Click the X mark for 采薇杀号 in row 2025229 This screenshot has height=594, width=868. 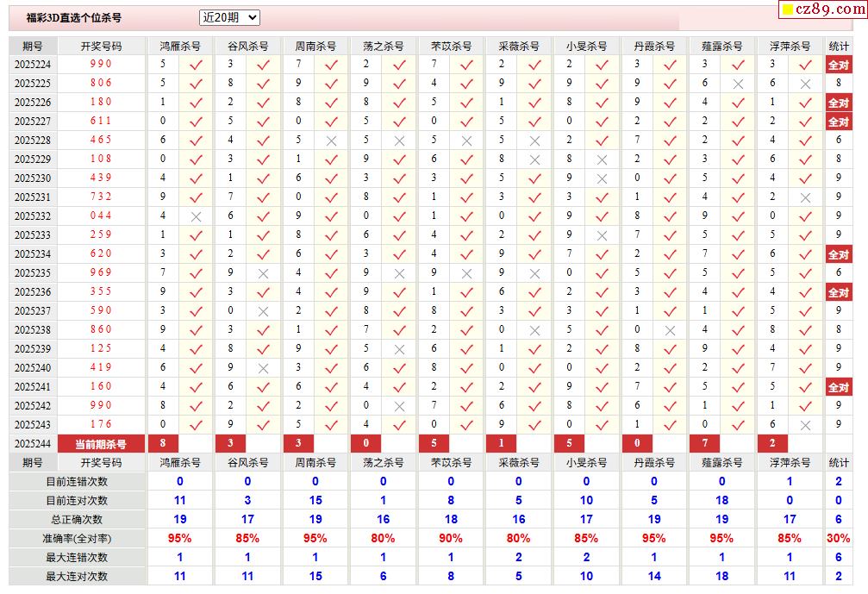tap(534, 160)
